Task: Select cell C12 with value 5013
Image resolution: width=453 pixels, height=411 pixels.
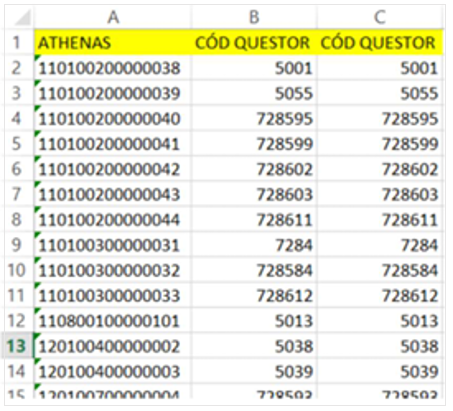Action: [x=380, y=321]
